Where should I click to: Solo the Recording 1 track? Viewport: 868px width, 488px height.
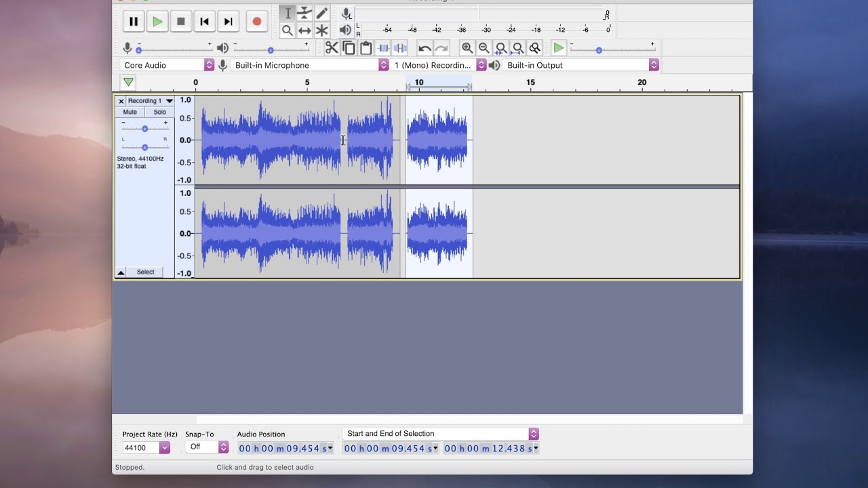coord(159,112)
